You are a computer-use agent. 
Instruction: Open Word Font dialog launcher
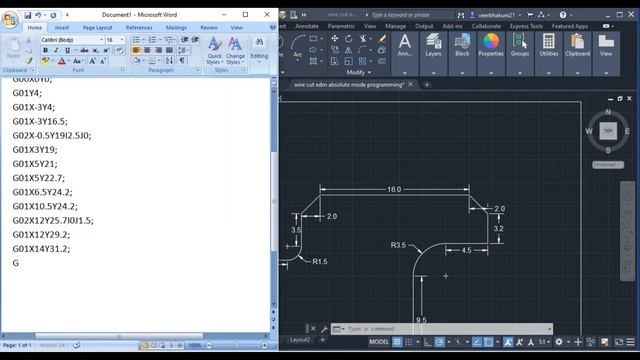123,70
